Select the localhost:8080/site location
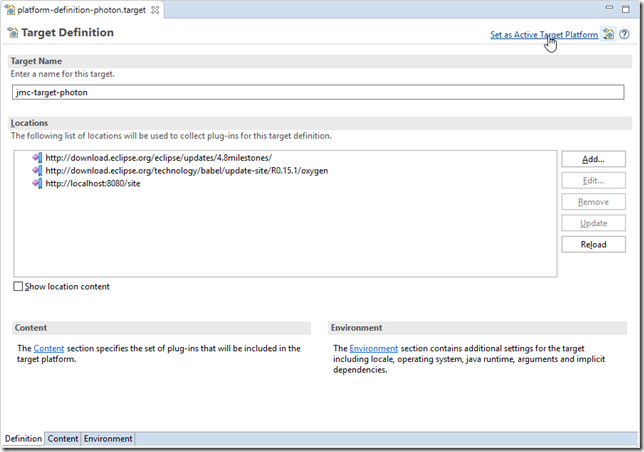644x452 pixels. (x=93, y=184)
